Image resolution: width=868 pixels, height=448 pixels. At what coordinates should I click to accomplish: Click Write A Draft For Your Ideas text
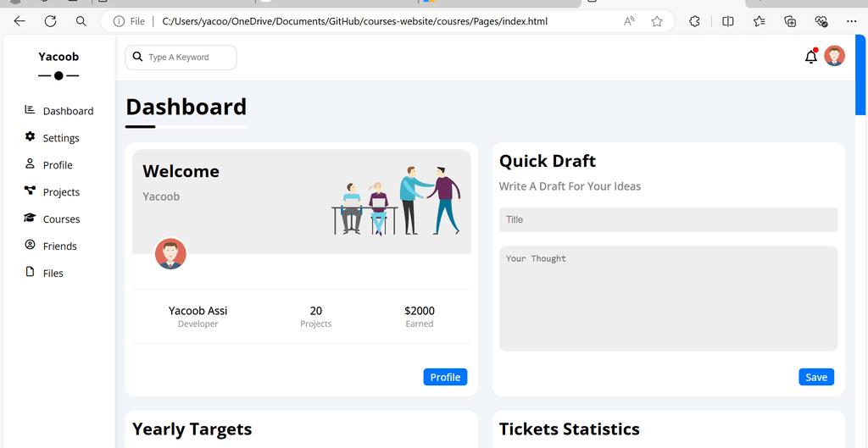click(x=570, y=186)
